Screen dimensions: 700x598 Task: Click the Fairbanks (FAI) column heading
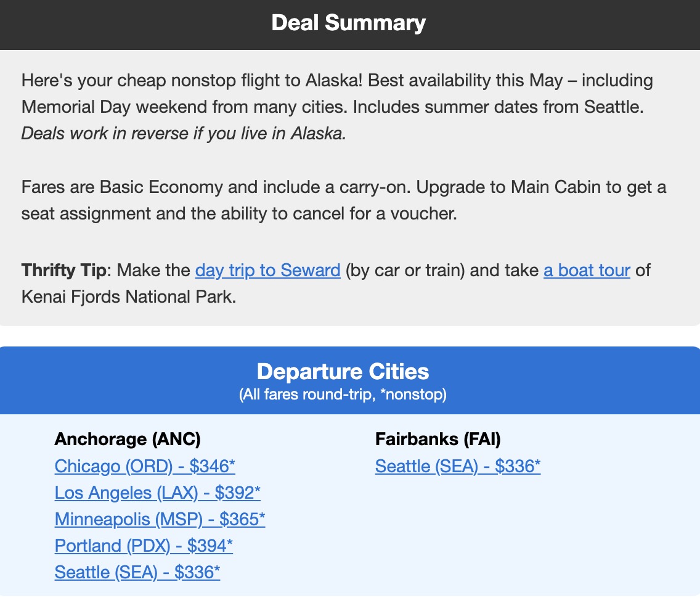tap(438, 439)
